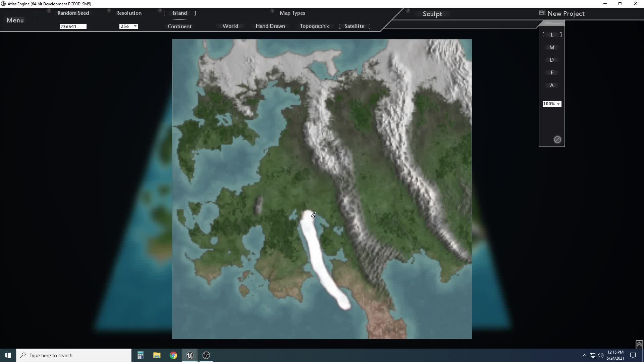This screenshot has width=644, height=362.
Task: Click the help icon beside Sculpt
Action: [408, 11]
